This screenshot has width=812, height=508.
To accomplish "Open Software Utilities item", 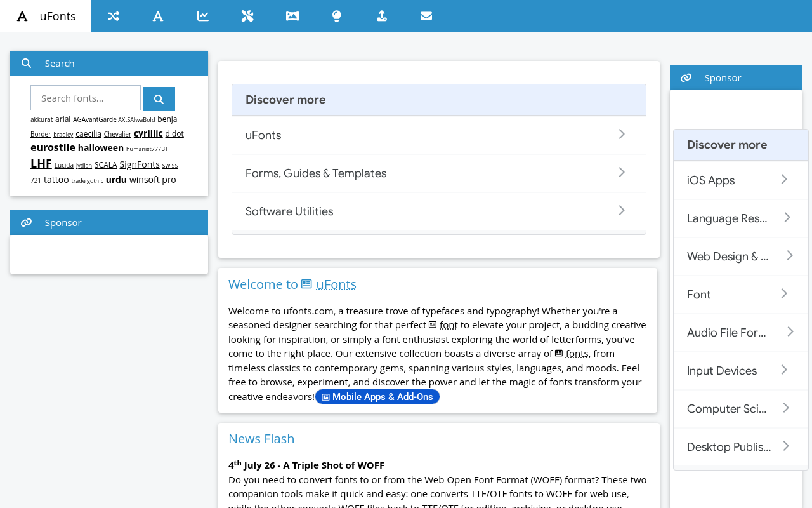I will click(x=439, y=211).
